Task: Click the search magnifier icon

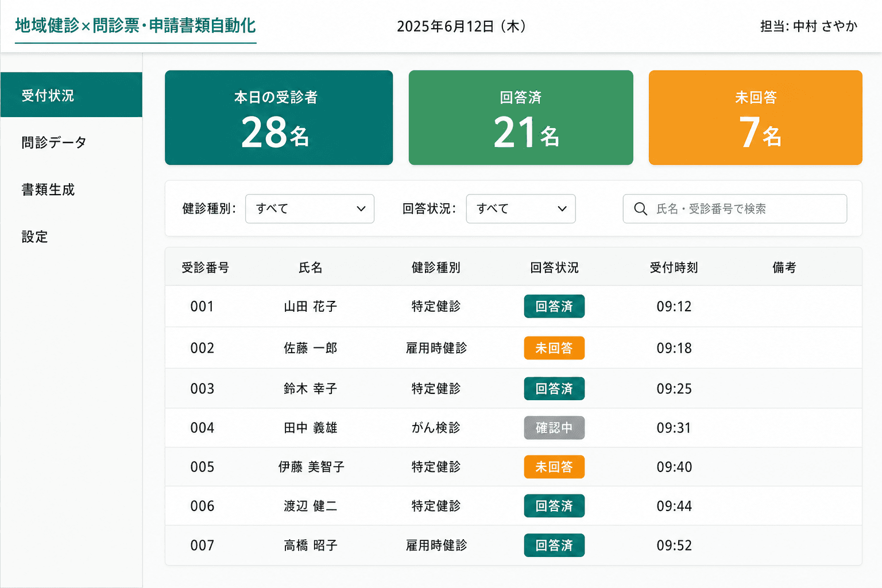Action: [640, 209]
